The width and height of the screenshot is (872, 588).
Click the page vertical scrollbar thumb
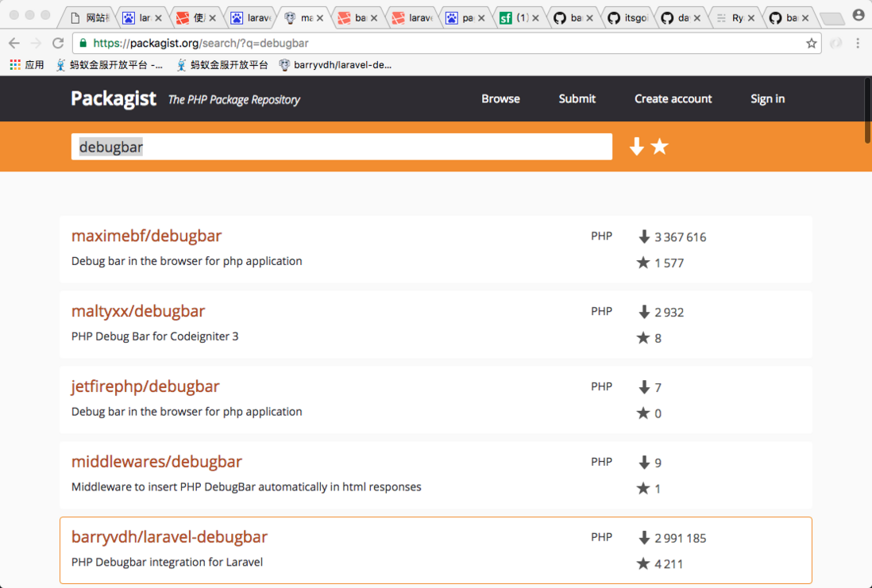pos(867,110)
